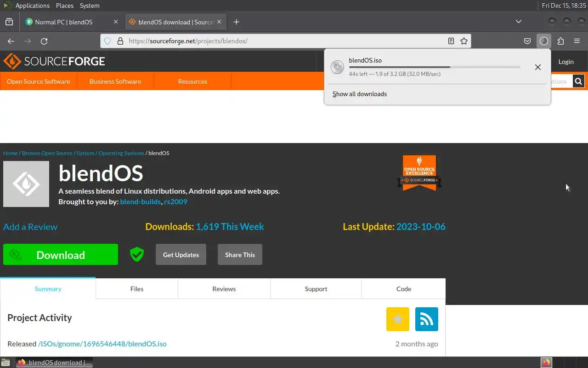Open the rs2009 author link

pyautogui.click(x=175, y=201)
